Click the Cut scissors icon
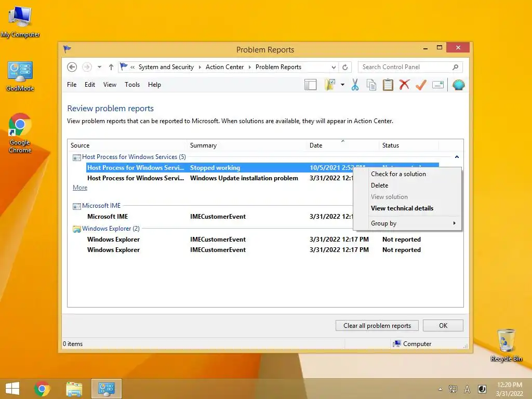 [355, 85]
